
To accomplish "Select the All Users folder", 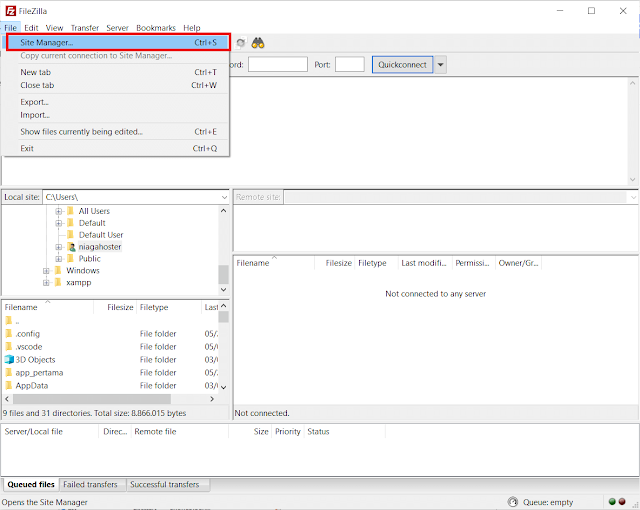I will [94, 211].
